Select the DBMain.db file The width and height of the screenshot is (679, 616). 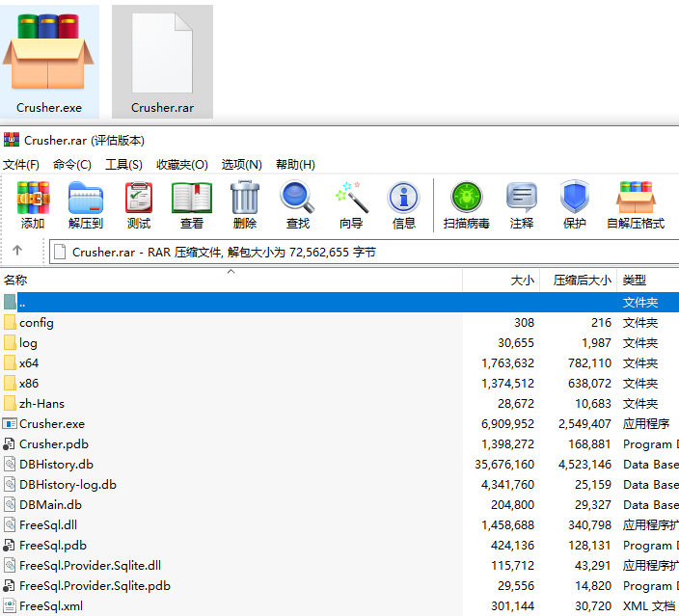51,505
